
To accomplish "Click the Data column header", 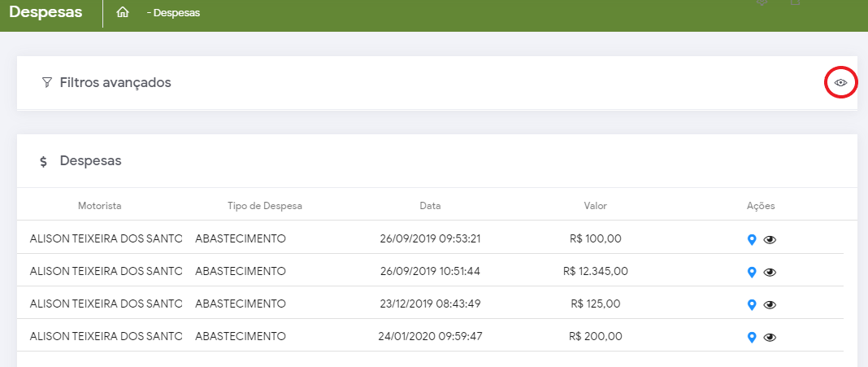I will pyautogui.click(x=430, y=206).
